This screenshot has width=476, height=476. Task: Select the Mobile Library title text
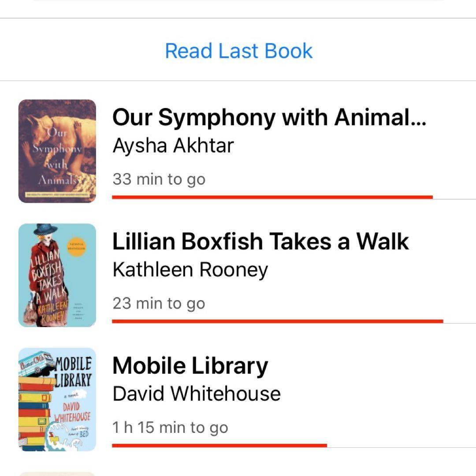tap(190, 366)
